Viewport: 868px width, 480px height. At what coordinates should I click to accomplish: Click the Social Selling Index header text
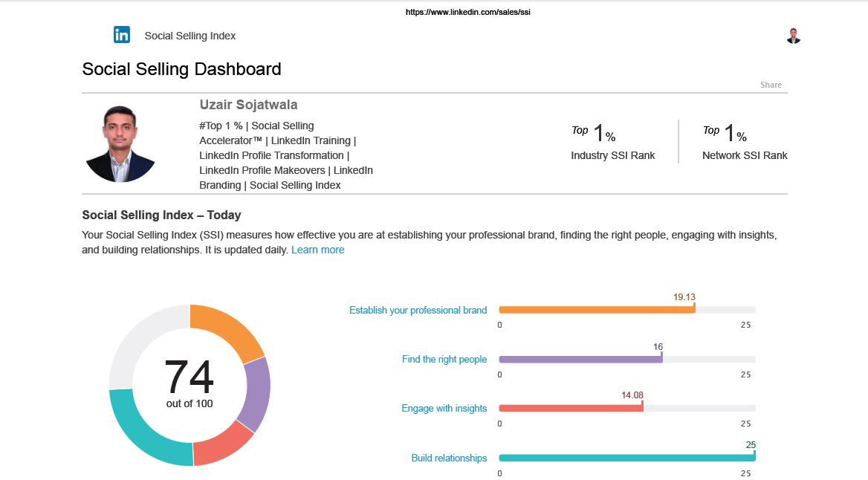coord(190,36)
